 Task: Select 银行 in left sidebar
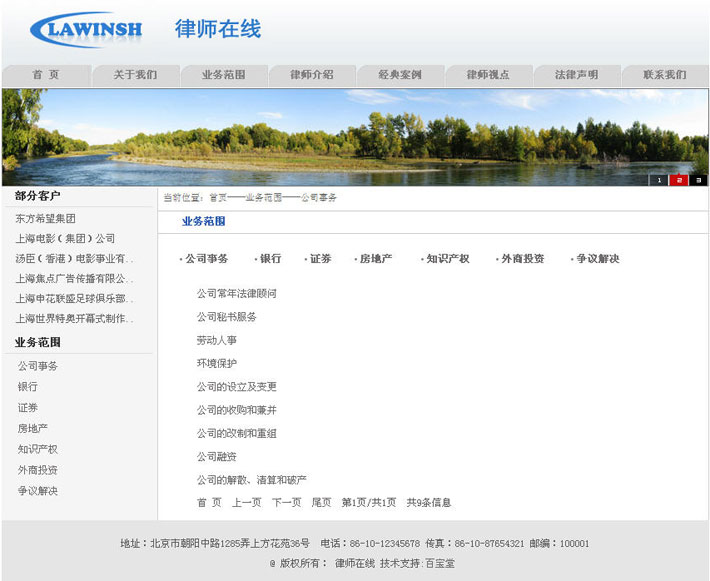pyautogui.click(x=28, y=387)
